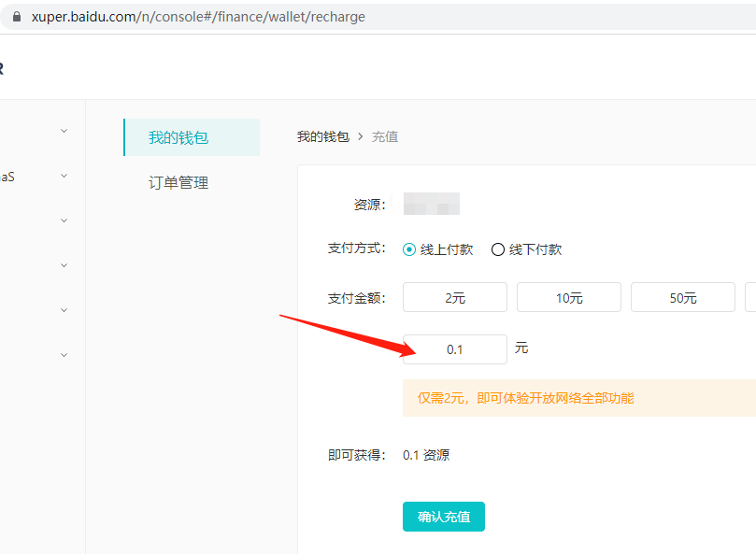This screenshot has height=554, width=756.
Task: Click the breadcrumb arrow separator after 我的钱包
Action: click(360, 137)
